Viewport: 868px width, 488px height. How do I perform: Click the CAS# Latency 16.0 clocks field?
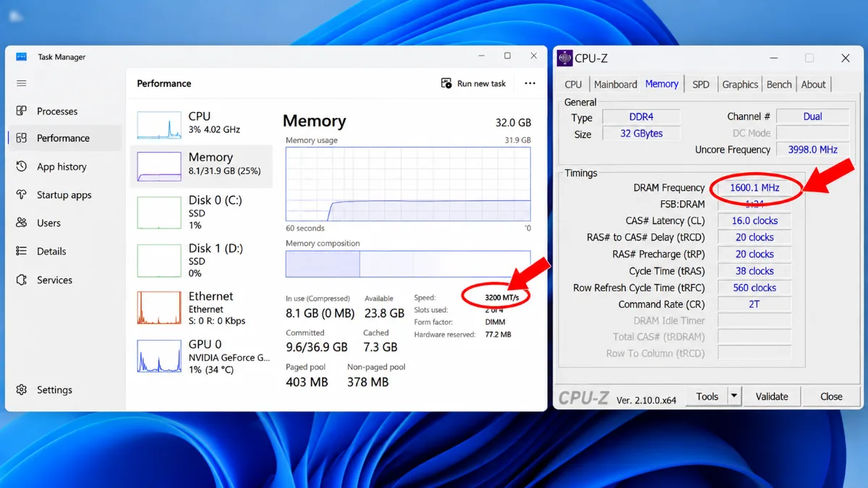pos(754,221)
